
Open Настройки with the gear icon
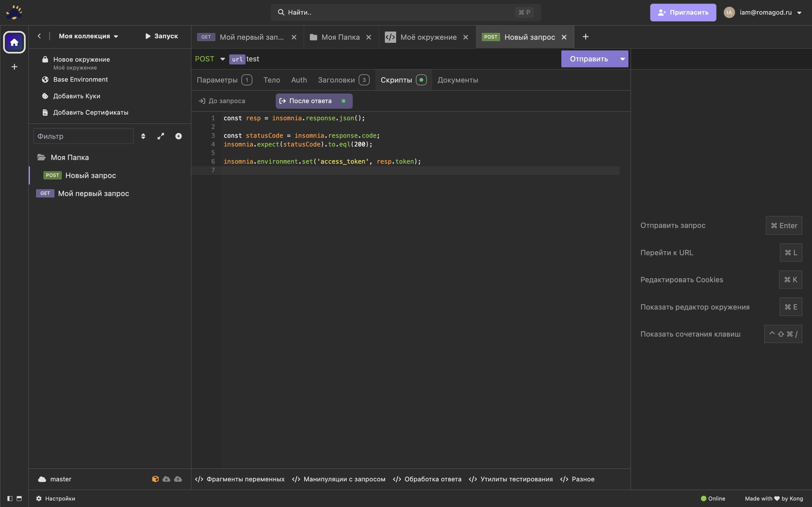tap(39, 498)
